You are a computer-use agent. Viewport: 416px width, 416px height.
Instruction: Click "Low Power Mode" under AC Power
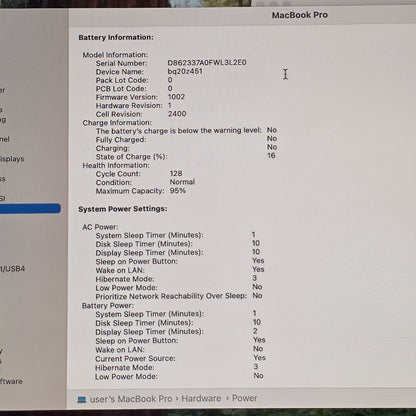[126, 288]
